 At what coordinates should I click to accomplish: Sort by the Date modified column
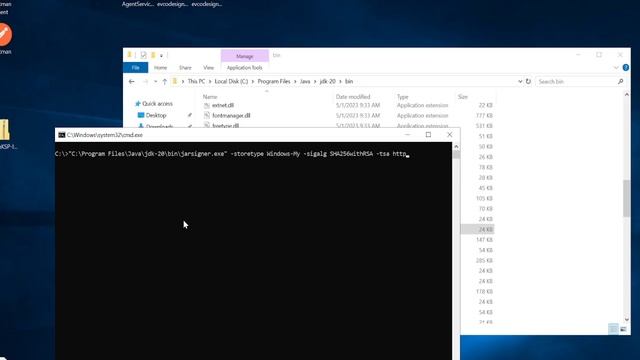coord(353,97)
